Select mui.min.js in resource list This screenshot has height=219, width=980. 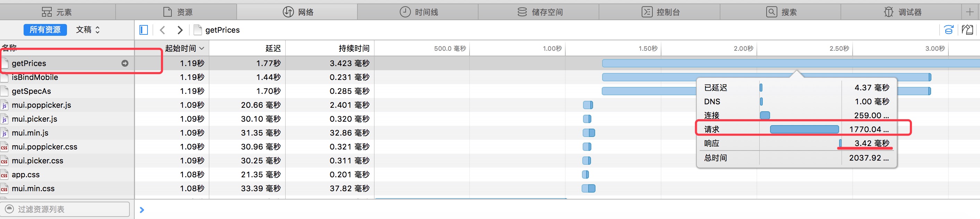click(30, 133)
